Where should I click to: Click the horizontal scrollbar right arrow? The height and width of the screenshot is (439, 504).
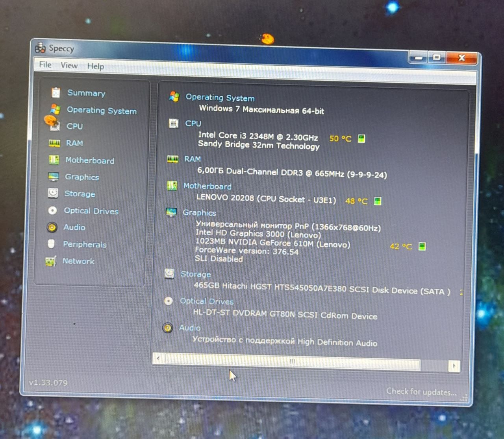[x=454, y=366]
